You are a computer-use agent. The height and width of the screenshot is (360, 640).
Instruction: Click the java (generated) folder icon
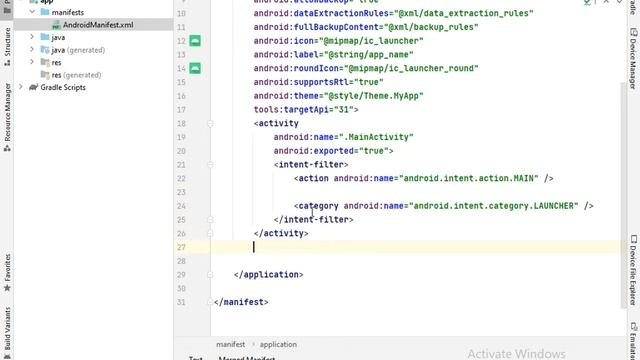(45, 50)
